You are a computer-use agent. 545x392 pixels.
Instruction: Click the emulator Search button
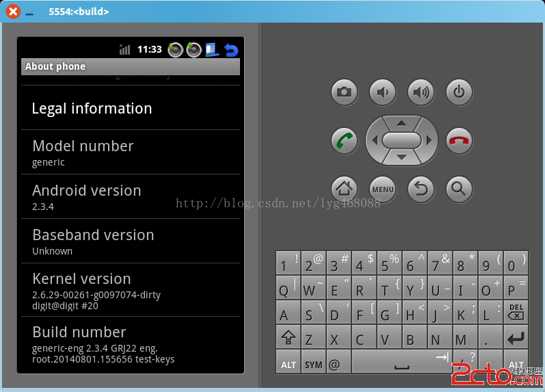coord(459,190)
